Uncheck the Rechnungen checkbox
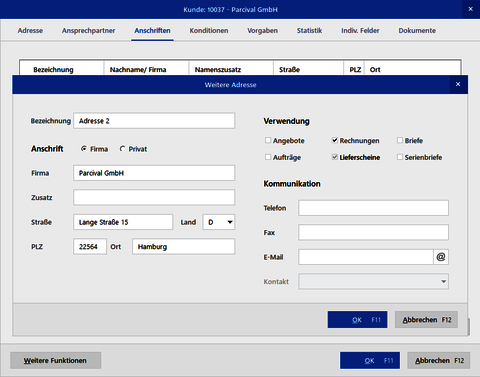The image size is (480, 377). pos(335,140)
